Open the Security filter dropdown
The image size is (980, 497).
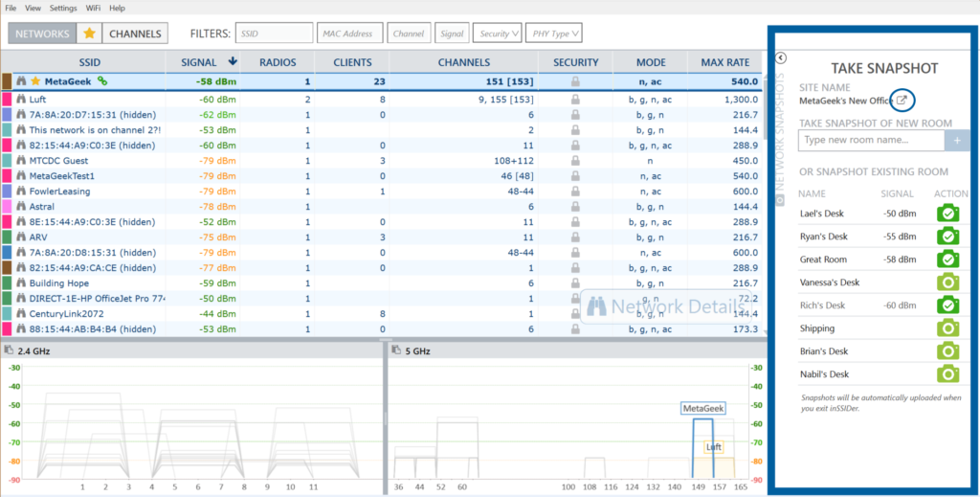pos(497,34)
